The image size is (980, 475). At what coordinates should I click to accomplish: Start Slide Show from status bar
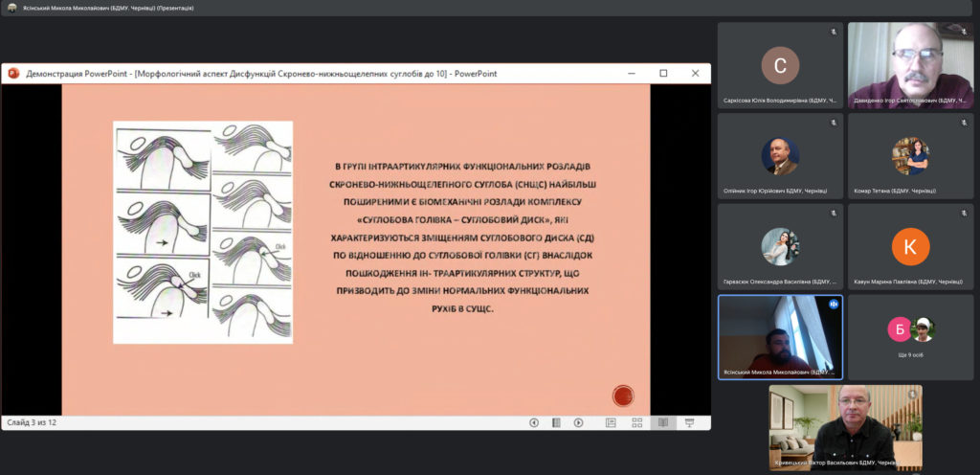click(688, 422)
